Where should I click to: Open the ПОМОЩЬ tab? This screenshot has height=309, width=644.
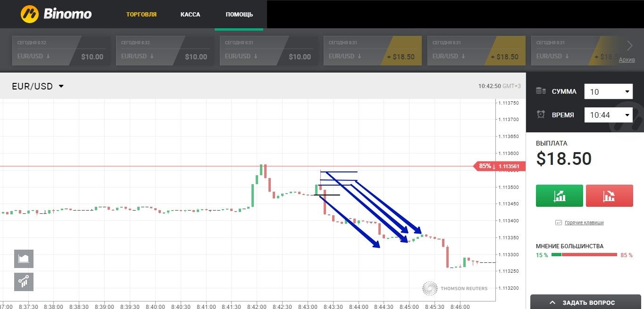[x=239, y=15]
